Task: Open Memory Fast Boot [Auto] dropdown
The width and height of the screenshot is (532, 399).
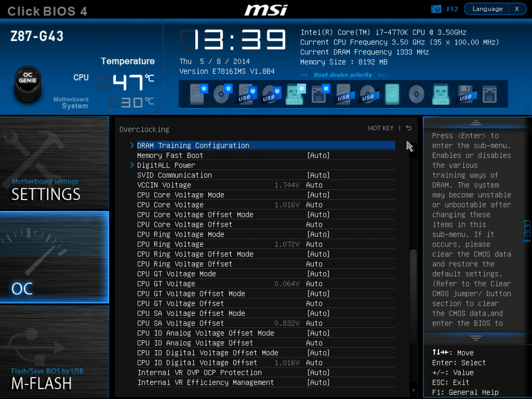Action: click(318, 155)
